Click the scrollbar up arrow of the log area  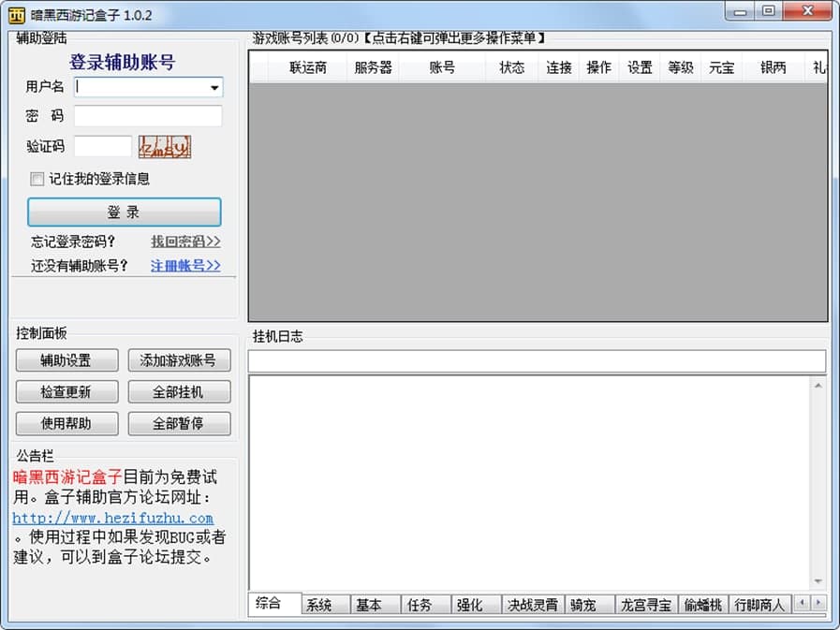(x=819, y=384)
